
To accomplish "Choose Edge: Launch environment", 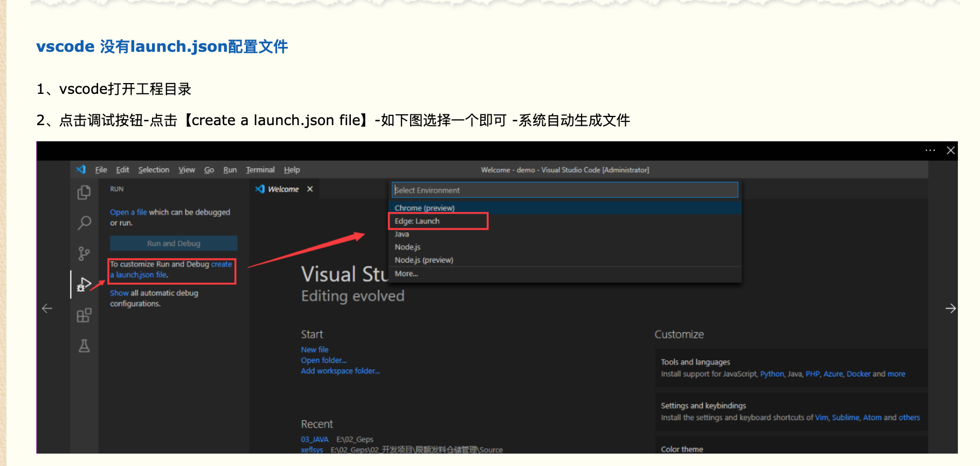I will [564, 221].
